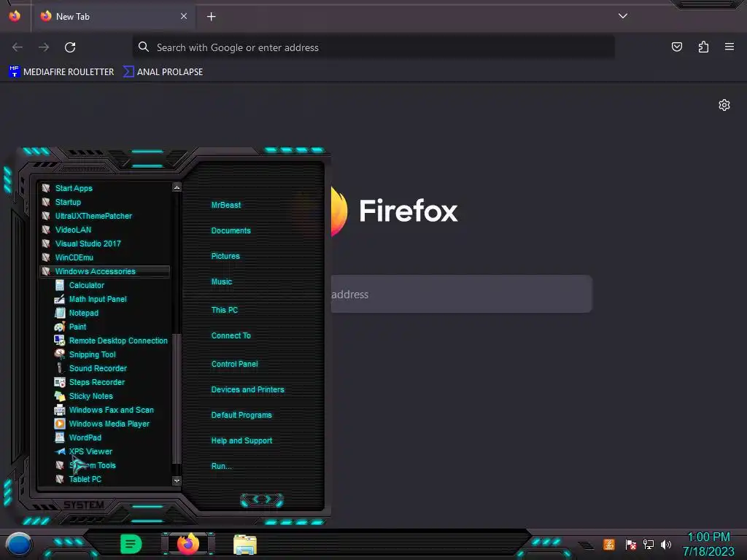Personalize new tab with gear icon
The image size is (747, 560).
[724, 105]
